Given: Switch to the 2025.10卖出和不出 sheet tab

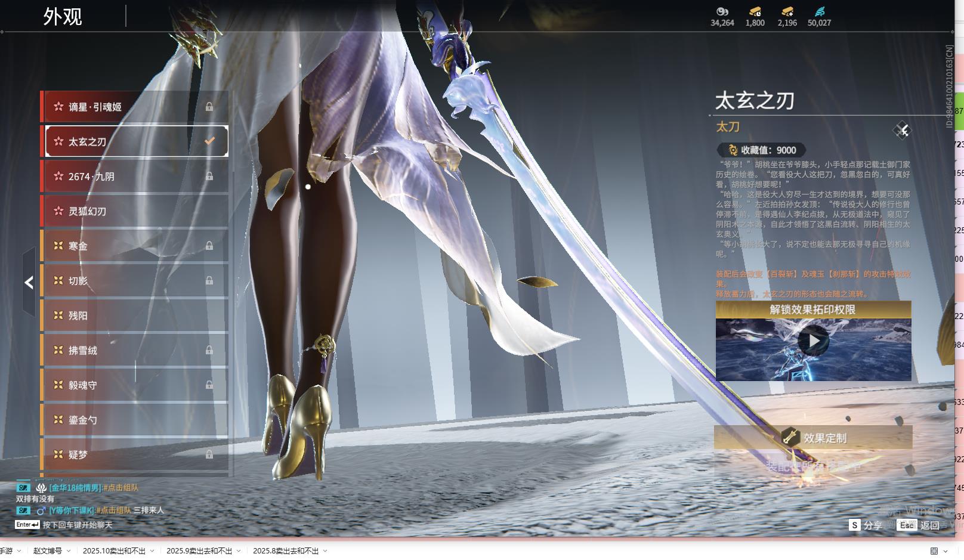Looking at the screenshot, I should tap(114, 551).
